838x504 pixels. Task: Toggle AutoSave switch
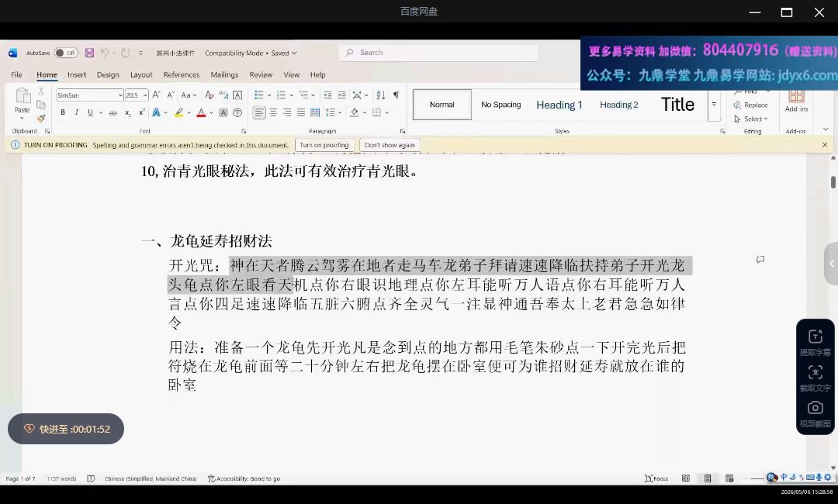click(x=66, y=53)
